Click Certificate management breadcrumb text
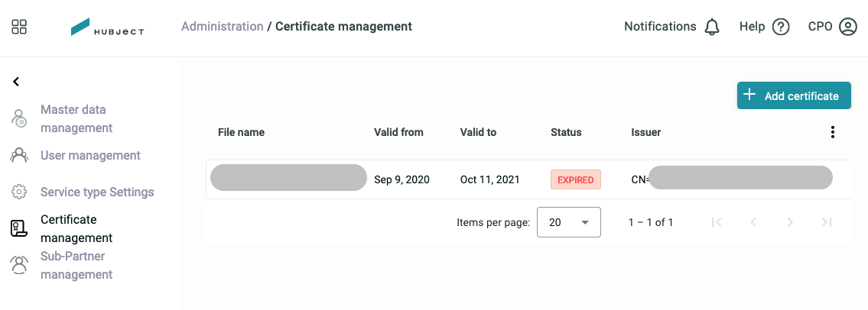868x310 pixels. (x=344, y=26)
